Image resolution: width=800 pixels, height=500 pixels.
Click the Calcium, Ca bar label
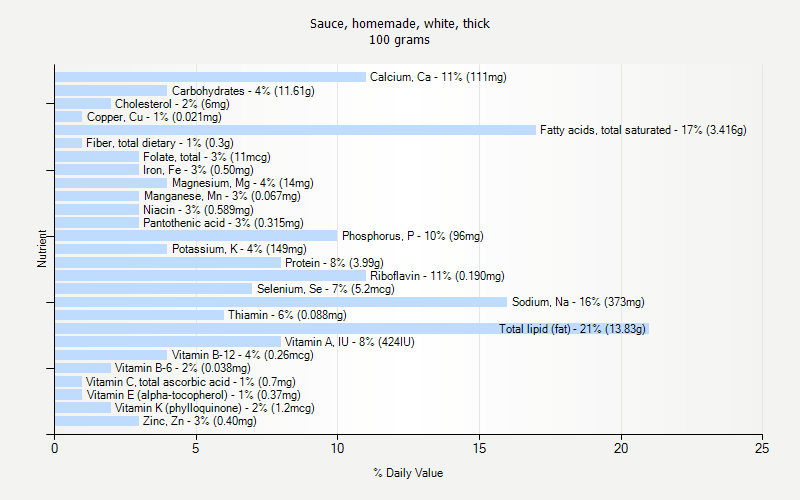pos(438,77)
